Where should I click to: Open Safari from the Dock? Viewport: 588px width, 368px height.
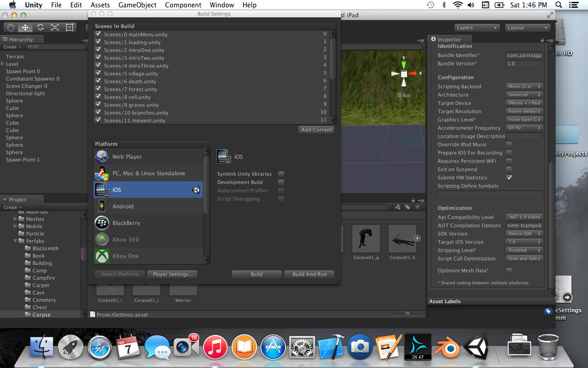[x=100, y=347]
